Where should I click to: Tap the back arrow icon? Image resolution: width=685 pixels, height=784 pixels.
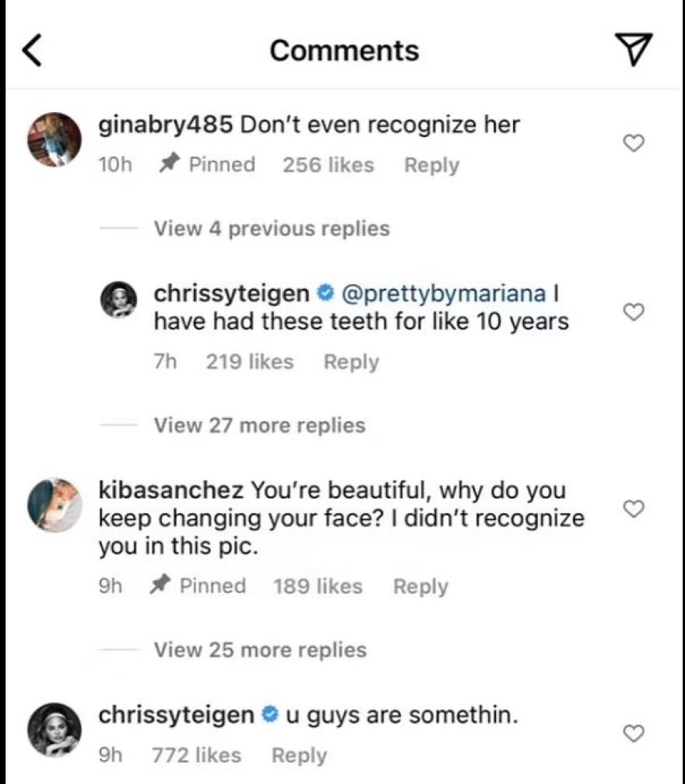coord(30,51)
